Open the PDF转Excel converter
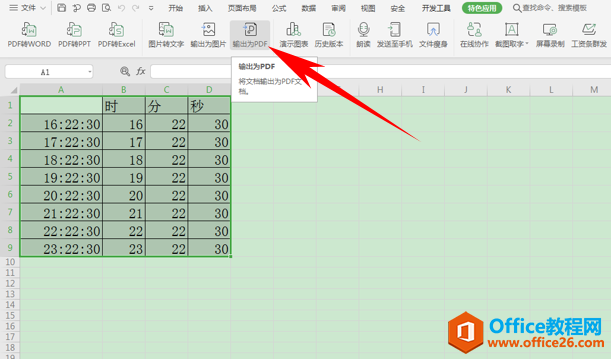The image size is (611, 360). click(117, 35)
